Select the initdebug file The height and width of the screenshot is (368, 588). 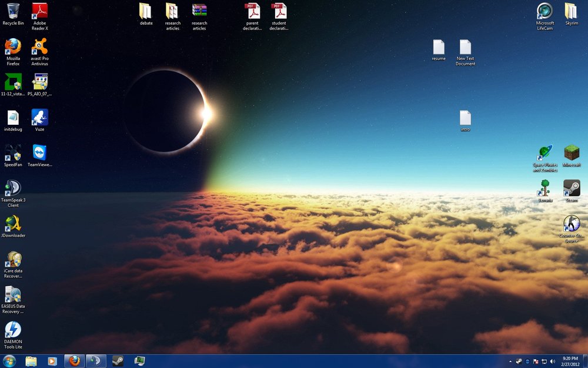[x=13, y=121]
